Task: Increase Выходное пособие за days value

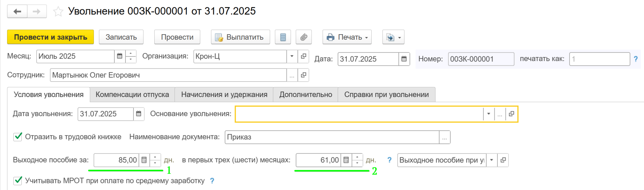Action: [155, 157]
